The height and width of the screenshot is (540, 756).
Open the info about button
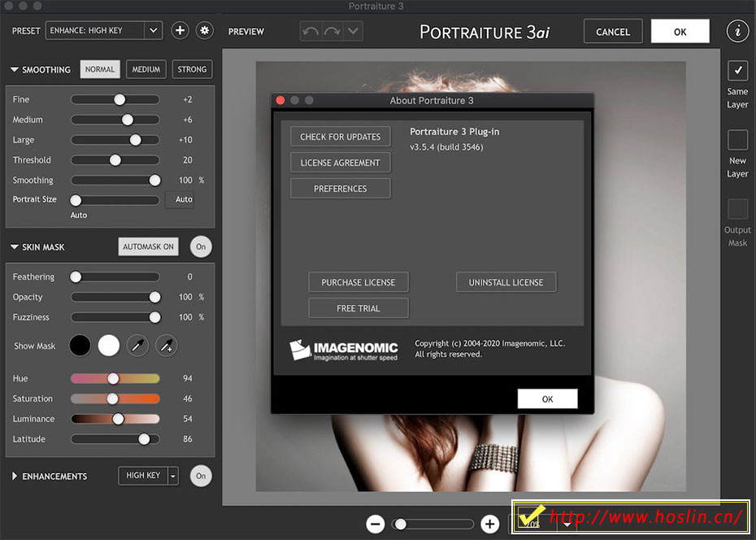click(737, 32)
